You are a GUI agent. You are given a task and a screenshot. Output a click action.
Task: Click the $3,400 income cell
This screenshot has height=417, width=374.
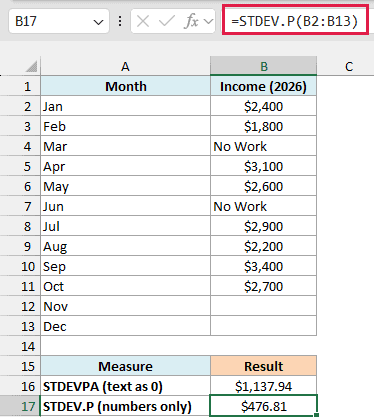(x=264, y=266)
